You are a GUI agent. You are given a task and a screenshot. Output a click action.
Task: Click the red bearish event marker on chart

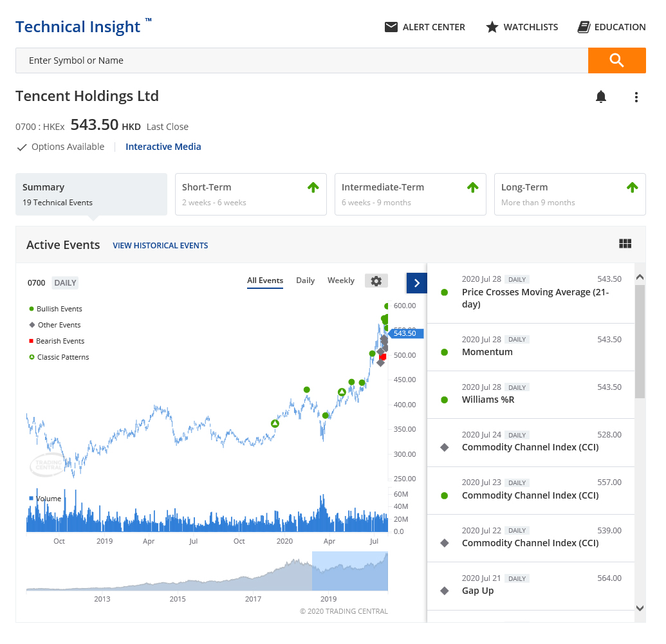(383, 357)
